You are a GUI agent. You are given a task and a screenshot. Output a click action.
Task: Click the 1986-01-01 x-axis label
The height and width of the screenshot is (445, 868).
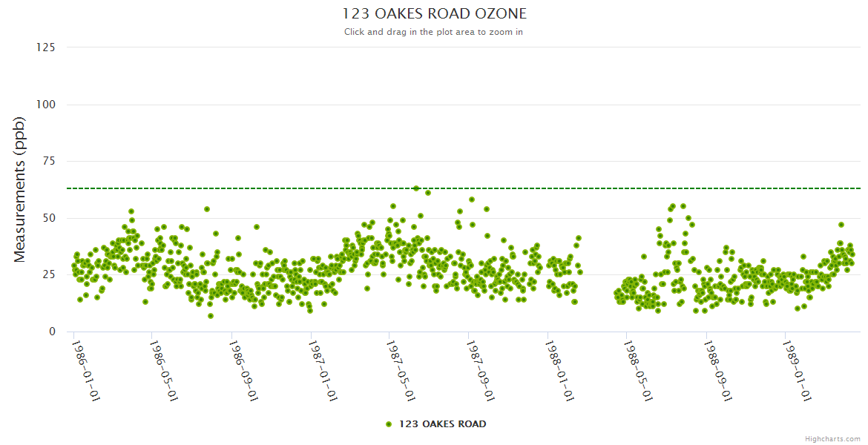[x=85, y=371]
